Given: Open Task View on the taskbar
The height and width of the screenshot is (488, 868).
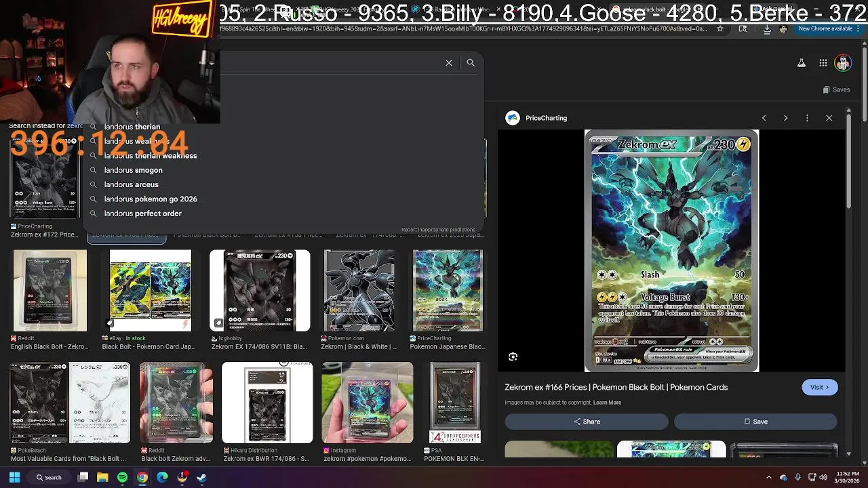Looking at the screenshot, I should (x=83, y=477).
